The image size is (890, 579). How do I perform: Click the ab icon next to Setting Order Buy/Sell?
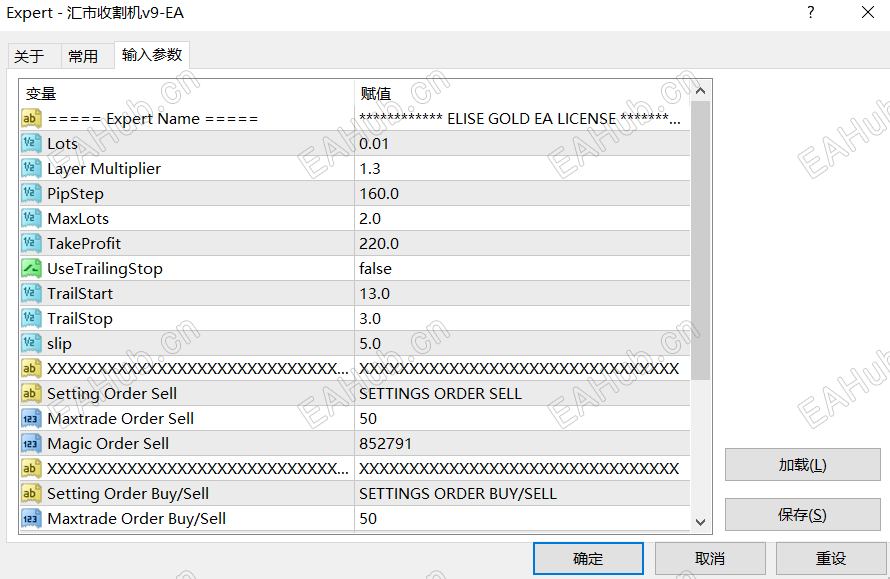[x=30, y=493]
